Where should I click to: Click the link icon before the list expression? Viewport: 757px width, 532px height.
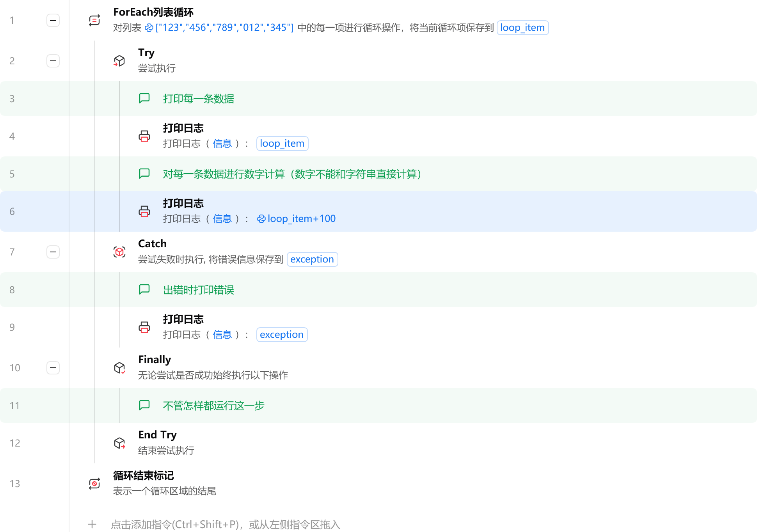pyautogui.click(x=149, y=28)
